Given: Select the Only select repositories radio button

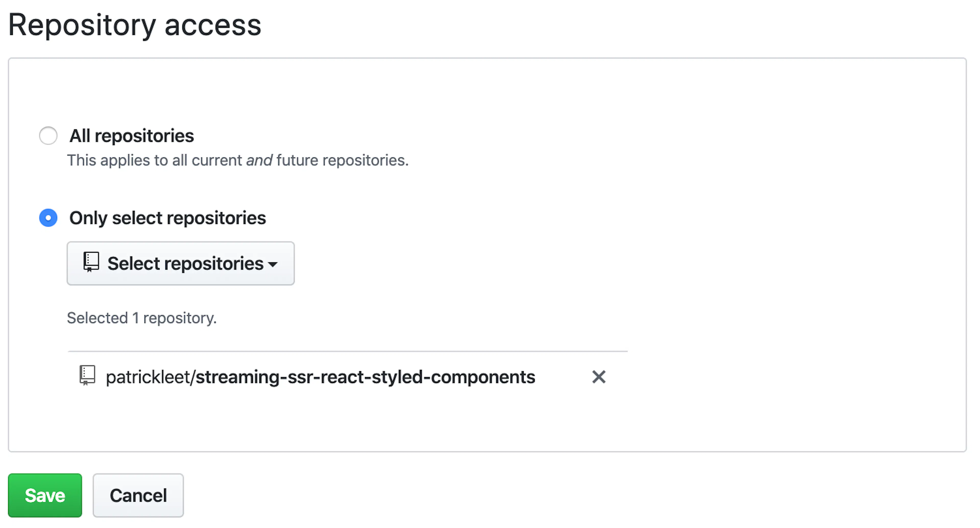Looking at the screenshot, I should [48, 218].
